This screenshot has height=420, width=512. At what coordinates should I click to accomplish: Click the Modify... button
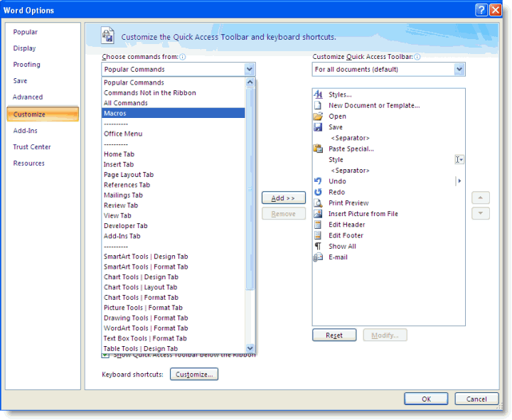tap(385, 335)
